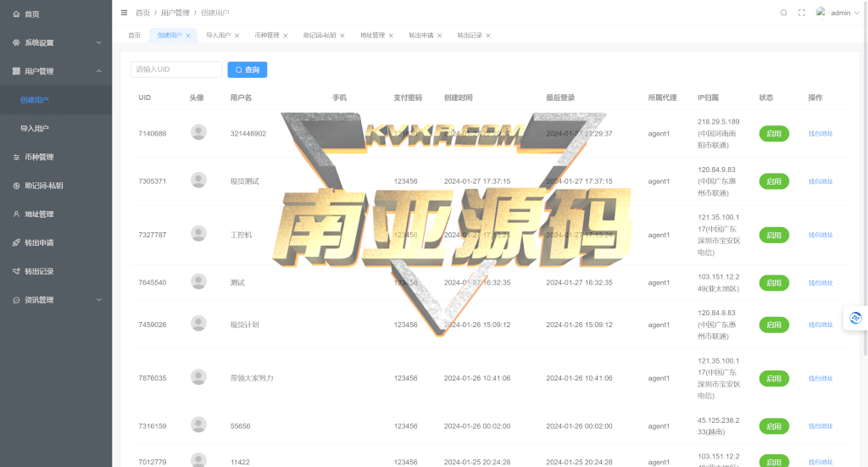Click the 币种管理 sidebar icon

pos(16,157)
